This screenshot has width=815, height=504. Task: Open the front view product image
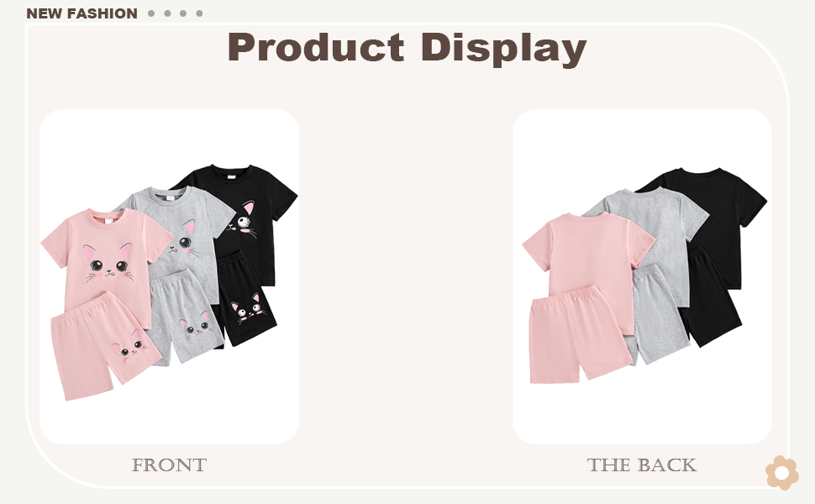click(x=169, y=276)
